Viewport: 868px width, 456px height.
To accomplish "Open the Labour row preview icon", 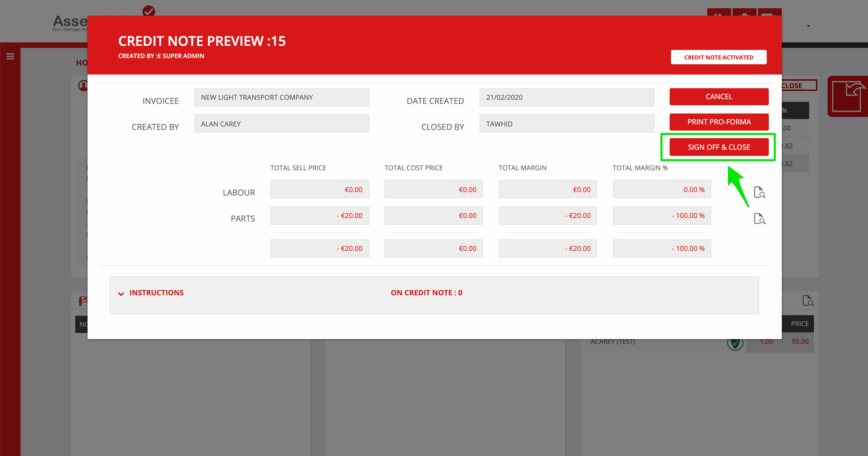I will click(x=759, y=192).
